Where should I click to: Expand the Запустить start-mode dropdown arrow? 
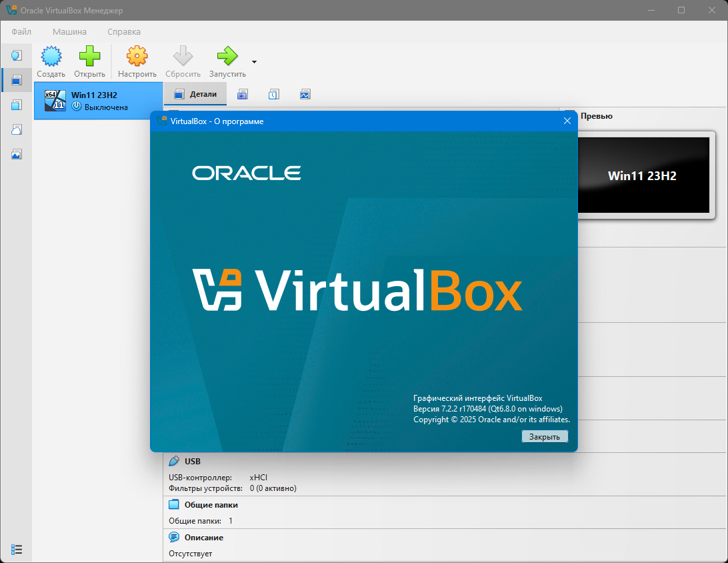[254, 62]
